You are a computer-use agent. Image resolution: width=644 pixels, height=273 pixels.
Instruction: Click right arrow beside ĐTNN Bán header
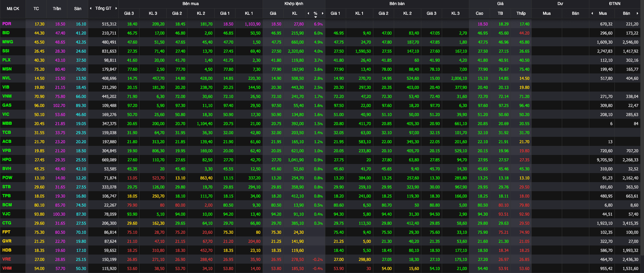[637, 13]
